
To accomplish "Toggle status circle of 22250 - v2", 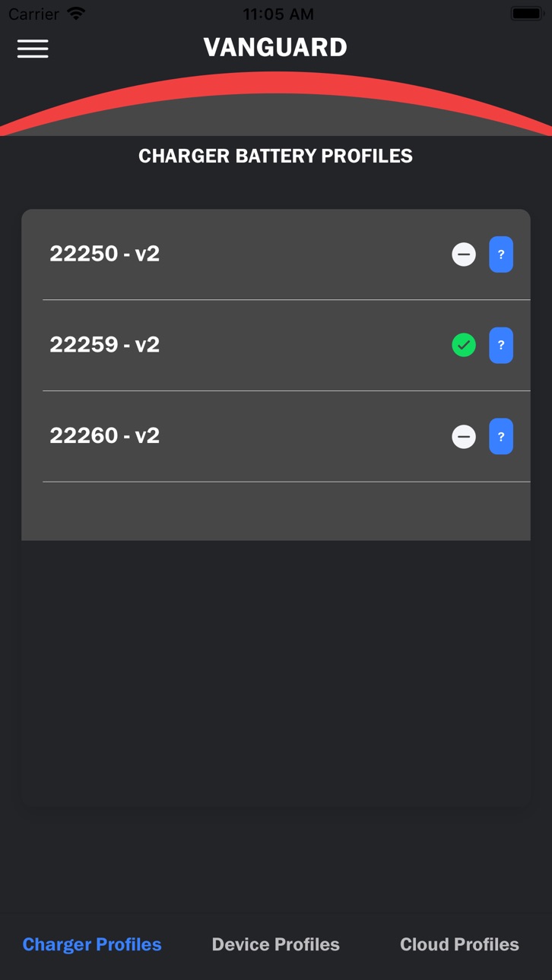I will (x=464, y=254).
